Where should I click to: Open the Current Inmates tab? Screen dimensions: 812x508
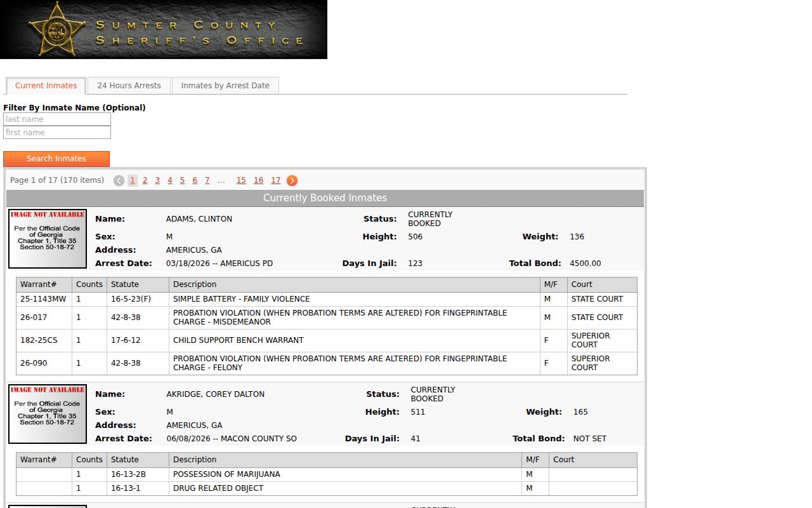(x=46, y=86)
